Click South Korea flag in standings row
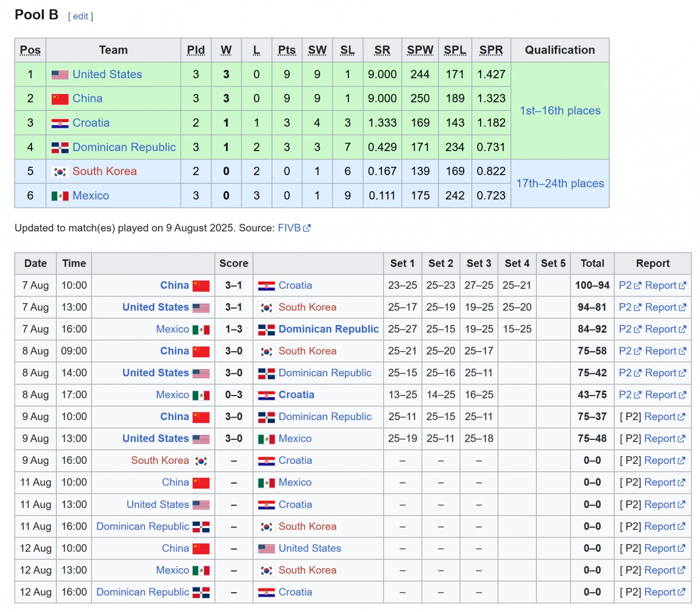The height and width of the screenshot is (612, 700). [60, 172]
